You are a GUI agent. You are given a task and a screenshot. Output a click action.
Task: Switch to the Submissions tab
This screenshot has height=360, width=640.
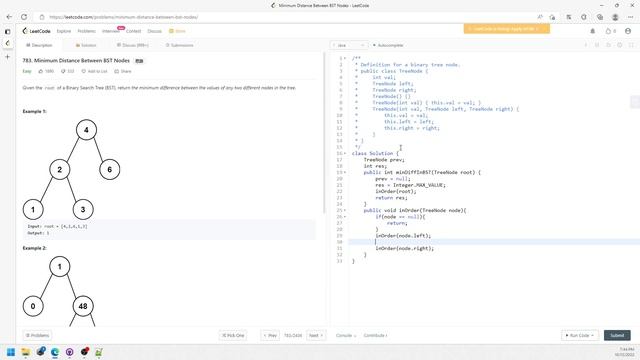[x=180, y=45]
